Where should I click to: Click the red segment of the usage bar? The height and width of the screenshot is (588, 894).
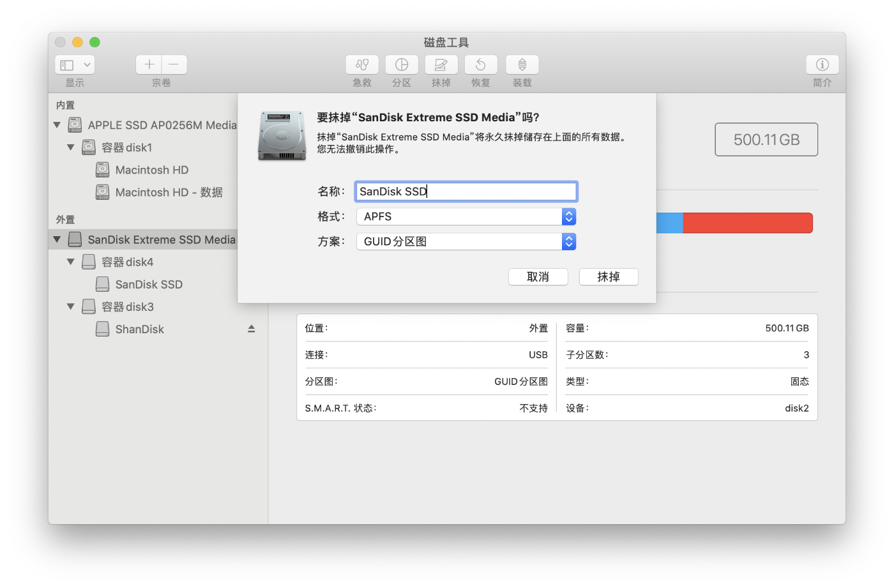pos(748,223)
